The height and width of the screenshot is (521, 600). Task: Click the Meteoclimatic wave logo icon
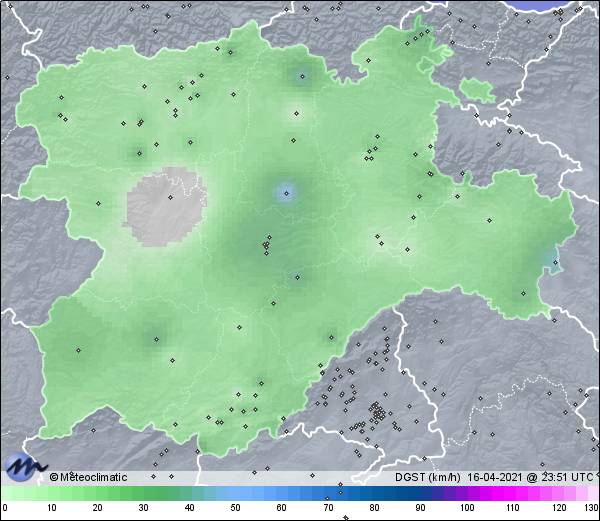point(26,467)
